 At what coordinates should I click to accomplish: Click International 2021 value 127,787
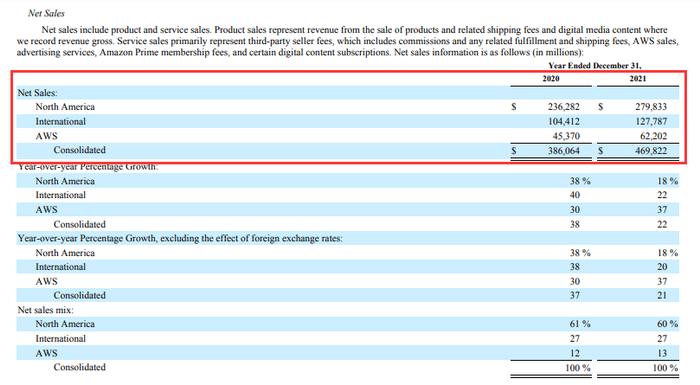pyautogui.click(x=651, y=121)
